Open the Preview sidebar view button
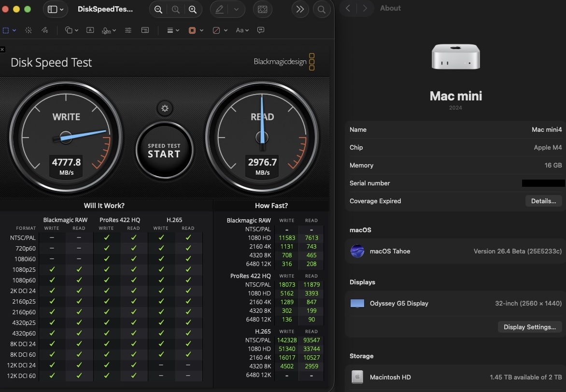Image resolution: width=566 pixels, height=392 pixels. [x=52, y=9]
